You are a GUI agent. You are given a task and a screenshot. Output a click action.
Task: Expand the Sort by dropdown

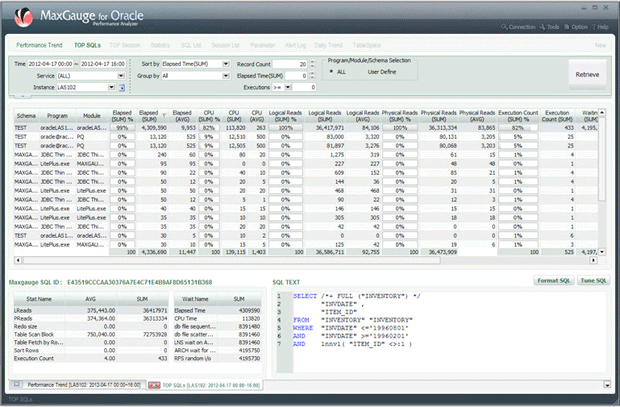(226, 64)
